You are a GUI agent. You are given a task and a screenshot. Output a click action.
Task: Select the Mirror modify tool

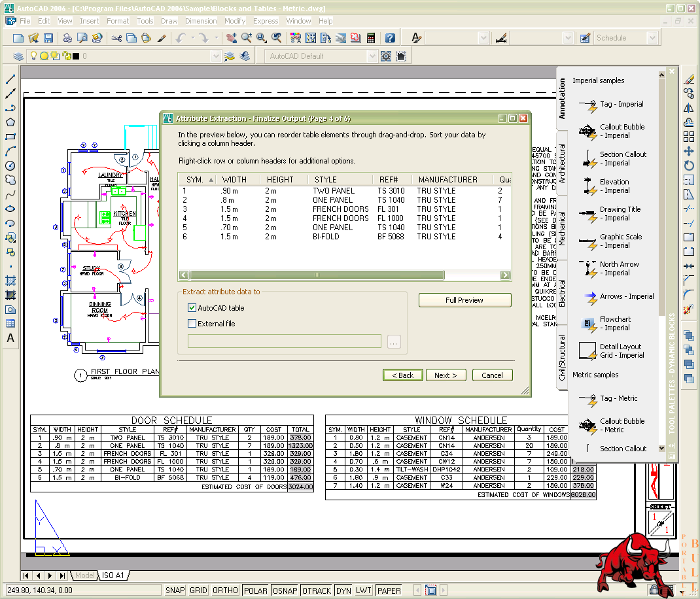689,108
